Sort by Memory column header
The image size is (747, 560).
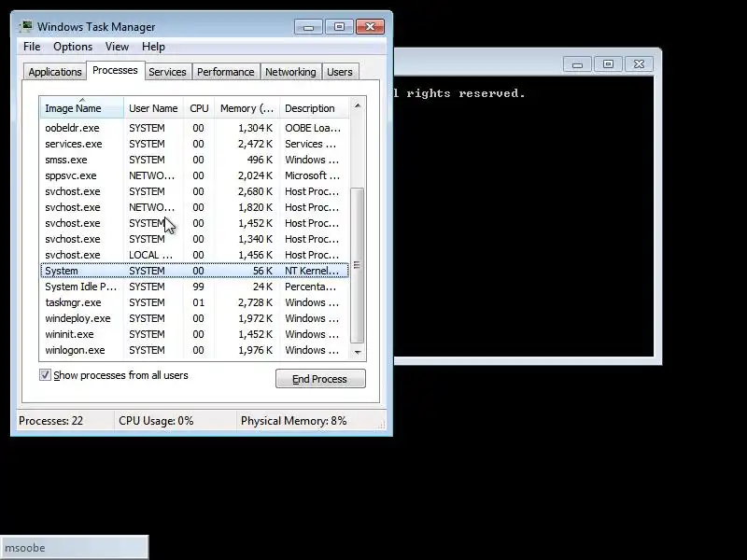(x=247, y=108)
